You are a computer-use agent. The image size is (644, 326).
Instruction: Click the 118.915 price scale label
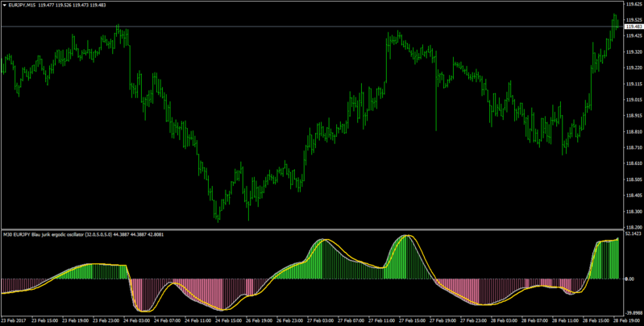tap(634, 116)
